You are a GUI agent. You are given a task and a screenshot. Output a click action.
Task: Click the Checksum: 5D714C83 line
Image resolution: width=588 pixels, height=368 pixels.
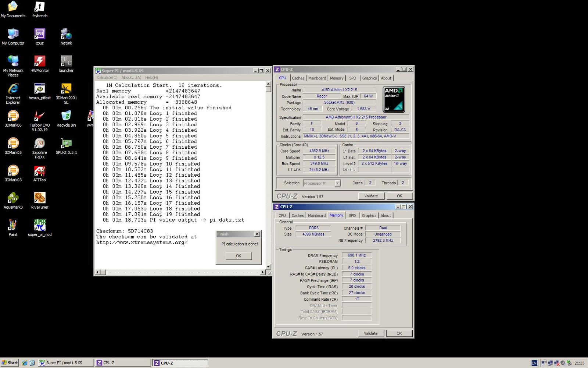125,231
